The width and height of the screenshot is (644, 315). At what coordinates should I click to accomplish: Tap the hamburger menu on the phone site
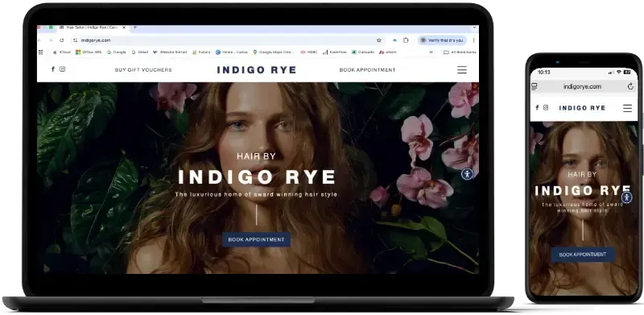click(x=627, y=108)
